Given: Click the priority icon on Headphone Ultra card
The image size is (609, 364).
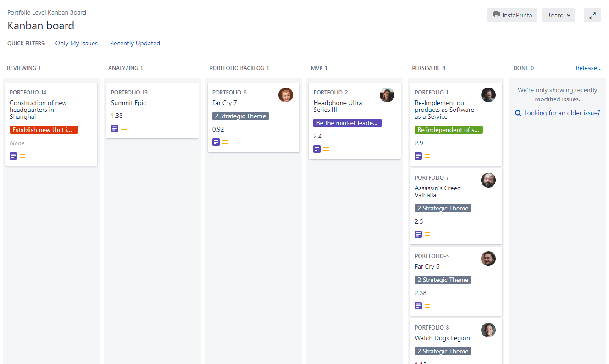Looking at the screenshot, I should pyautogui.click(x=326, y=149).
